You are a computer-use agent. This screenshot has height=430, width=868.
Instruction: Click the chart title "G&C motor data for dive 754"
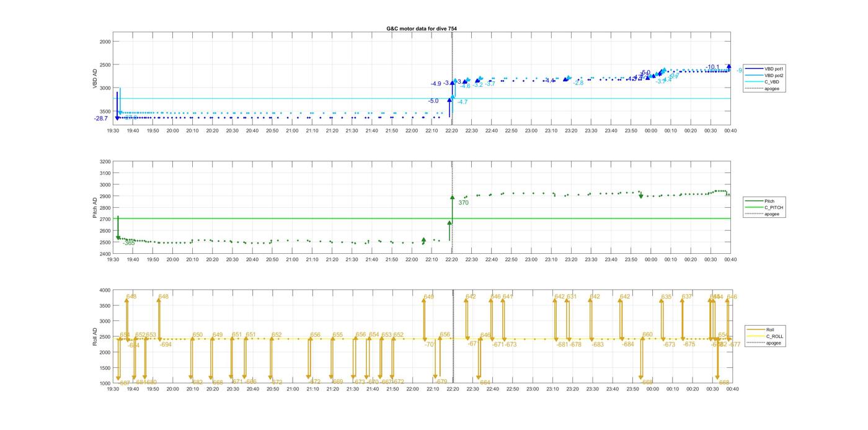pyautogui.click(x=422, y=29)
